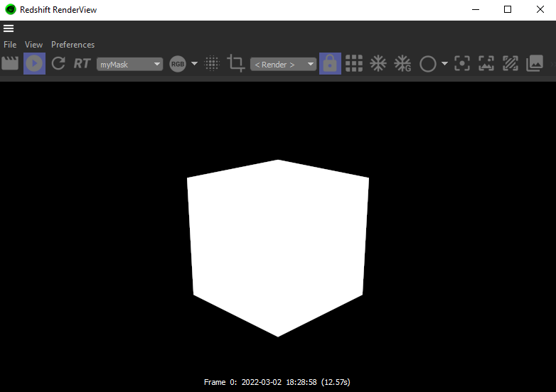The height and width of the screenshot is (392, 556).
Task: Click the RGB channel button
Action: tap(178, 65)
